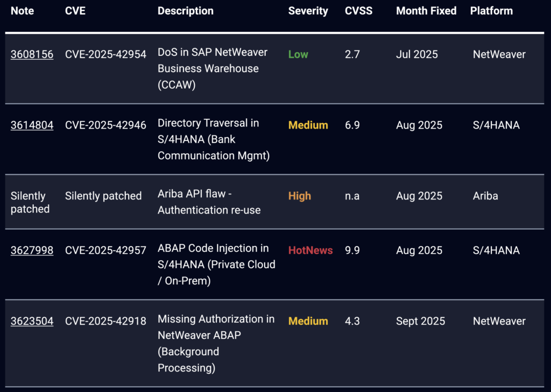Click the Platform column header
The width and height of the screenshot is (551, 392).
coord(491,11)
